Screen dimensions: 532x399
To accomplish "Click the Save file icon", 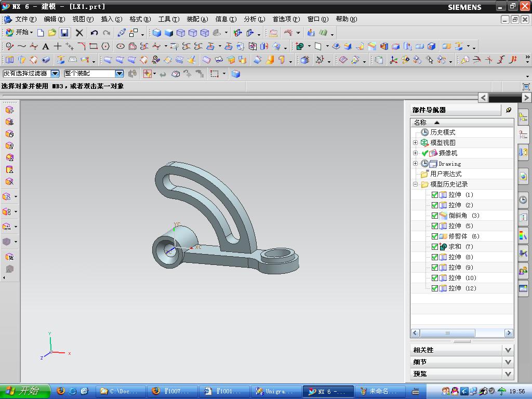I will 64,33.
